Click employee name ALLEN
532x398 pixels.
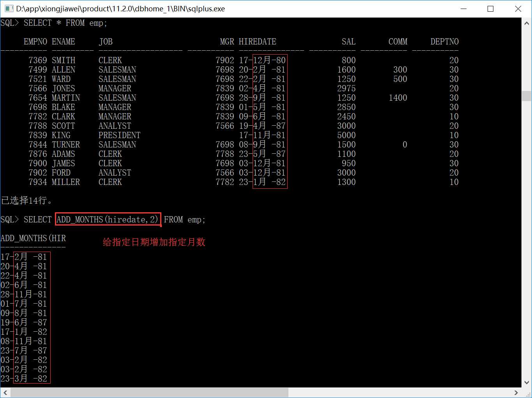[64, 69]
